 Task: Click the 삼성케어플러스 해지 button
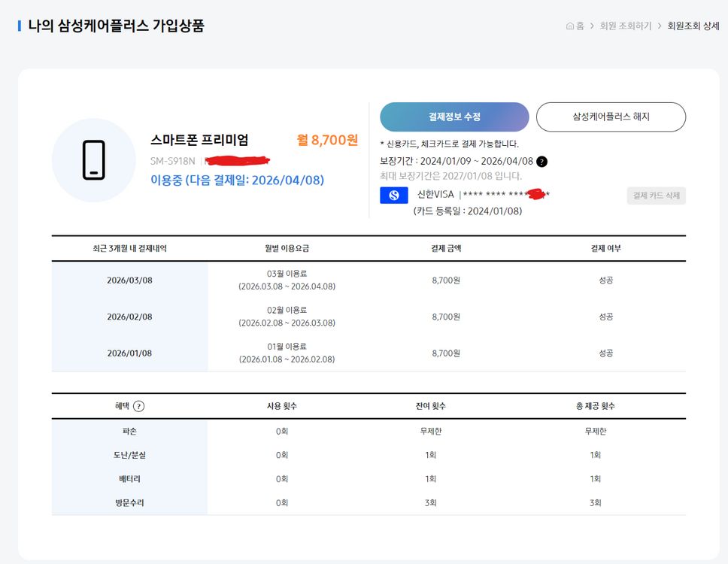click(610, 117)
